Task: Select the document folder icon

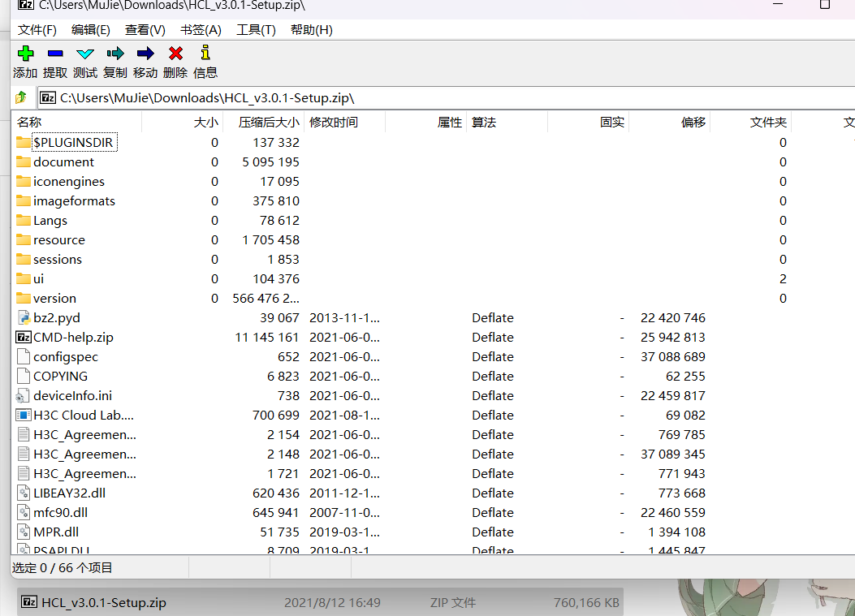Action: pyautogui.click(x=24, y=162)
